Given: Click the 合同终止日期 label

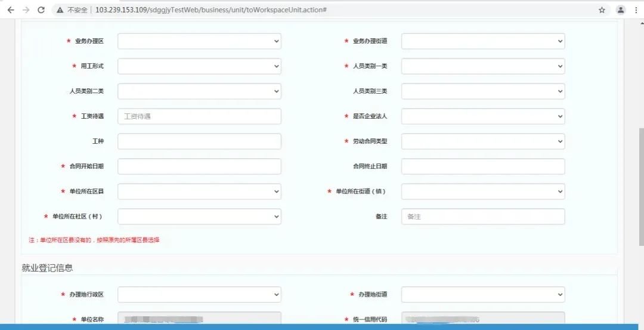Looking at the screenshot, I should 370,166.
